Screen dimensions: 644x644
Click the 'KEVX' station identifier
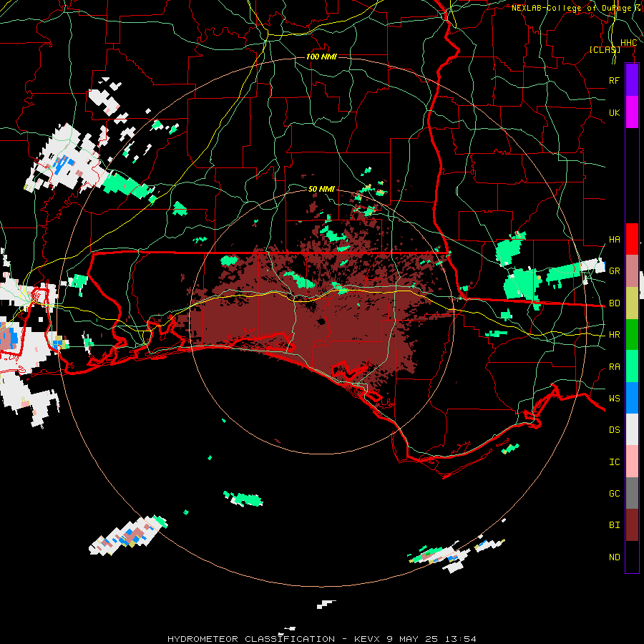368,639
